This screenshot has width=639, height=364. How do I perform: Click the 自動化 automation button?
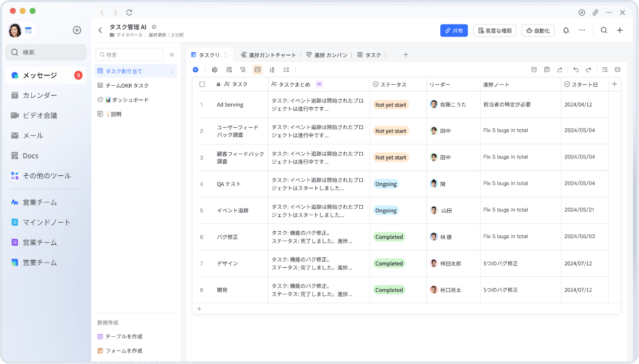(x=538, y=30)
